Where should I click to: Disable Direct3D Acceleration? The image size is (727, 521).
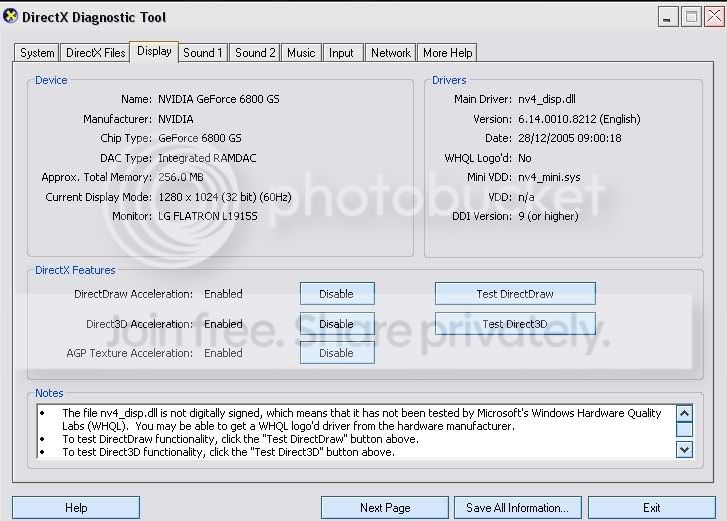[337, 324]
